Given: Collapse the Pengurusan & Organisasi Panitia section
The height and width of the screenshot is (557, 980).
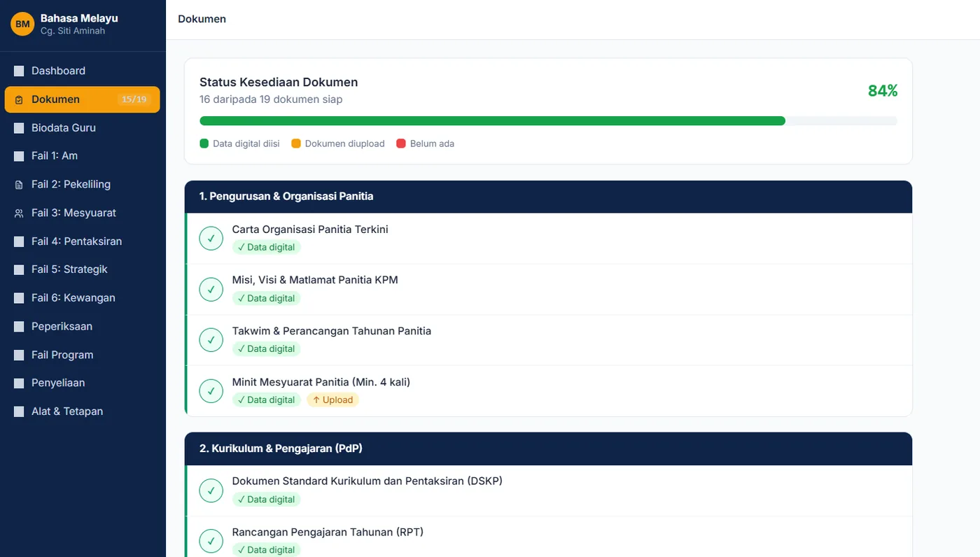Looking at the screenshot, I should tap(548, 197).
